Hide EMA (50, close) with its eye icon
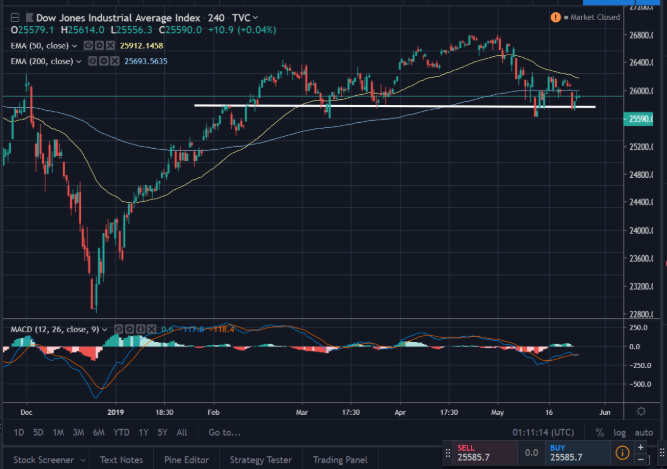667x469 pixels. (x=88, y=45)
